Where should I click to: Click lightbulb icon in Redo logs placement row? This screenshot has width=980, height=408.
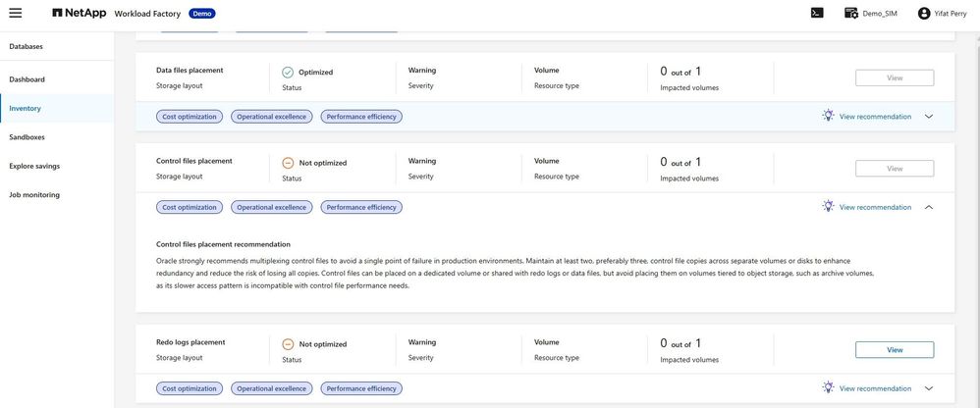pyautogui.click(x=829, y=388)
